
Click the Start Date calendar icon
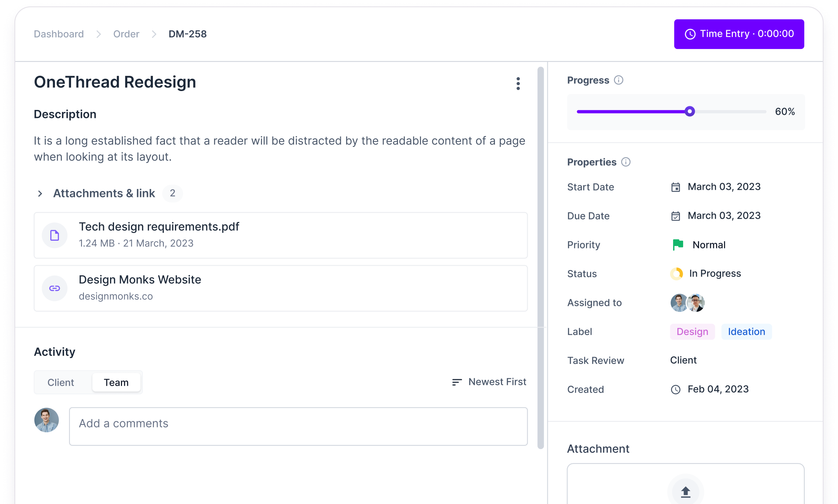[675, 187]
